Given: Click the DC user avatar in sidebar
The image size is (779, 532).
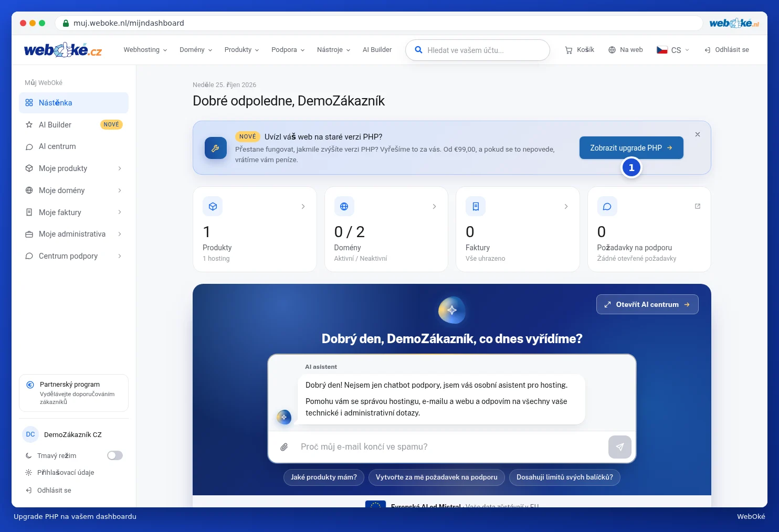Looking at the screenshot, I should pyautogui.click(x=30, y=434).
